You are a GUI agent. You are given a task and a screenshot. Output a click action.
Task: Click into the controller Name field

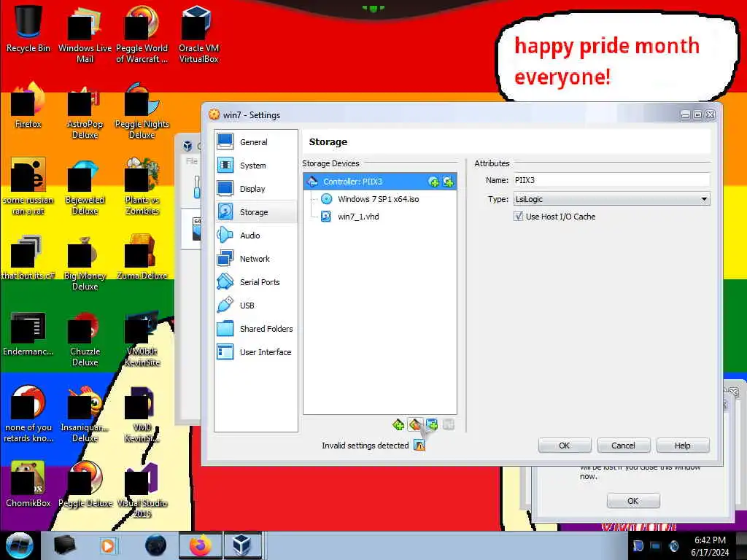click(x=611, y=180)
